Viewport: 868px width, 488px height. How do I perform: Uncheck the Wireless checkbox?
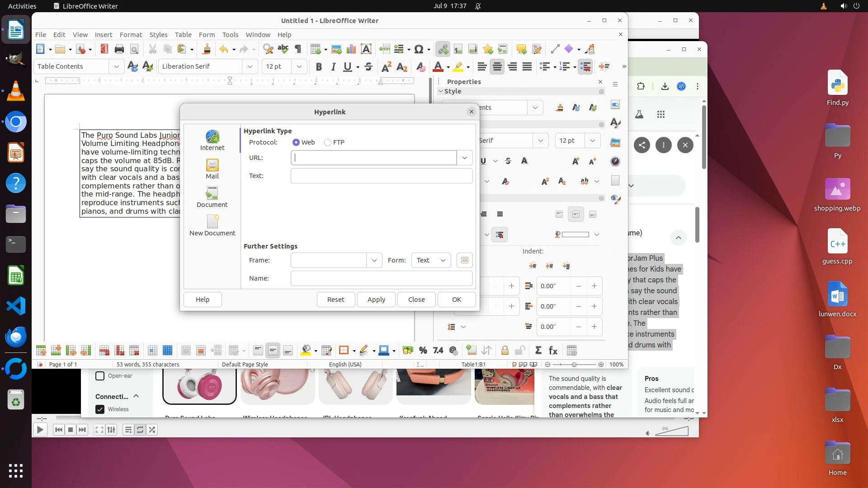pyautogui.click(x=100, y=409)
